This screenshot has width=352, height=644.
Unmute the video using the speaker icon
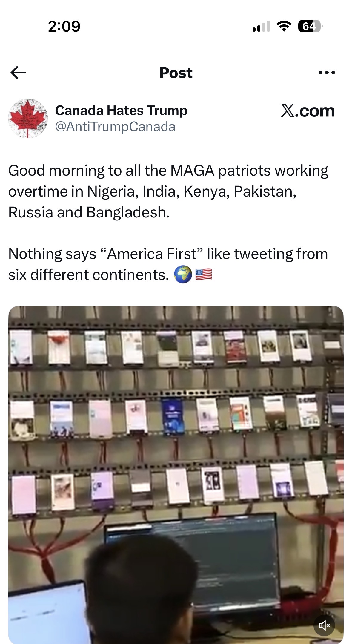click(324, 625)
